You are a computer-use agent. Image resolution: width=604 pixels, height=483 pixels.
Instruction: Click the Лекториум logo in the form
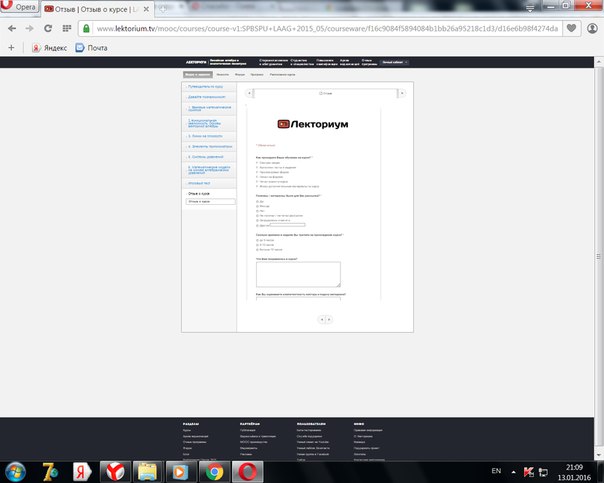[313, 124]
